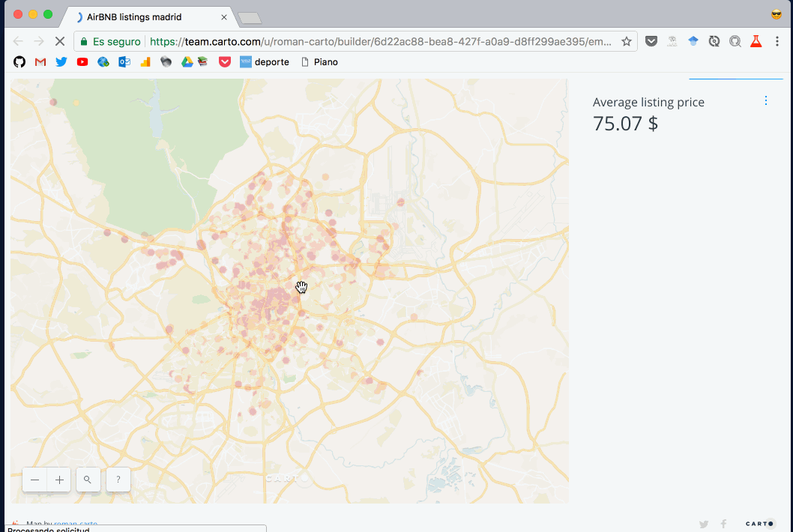Screen dimensions: 793x532
Task: Open the Google Analytics bookmark
Action: coord(145,61)
